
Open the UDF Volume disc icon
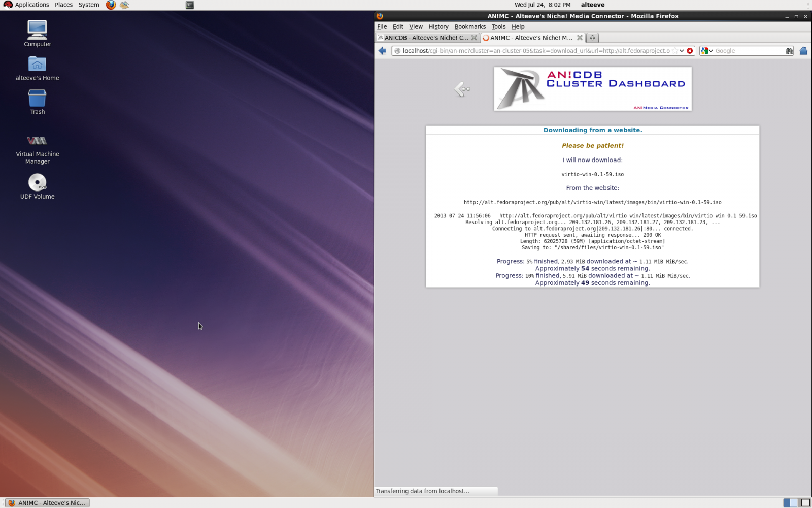37,182
